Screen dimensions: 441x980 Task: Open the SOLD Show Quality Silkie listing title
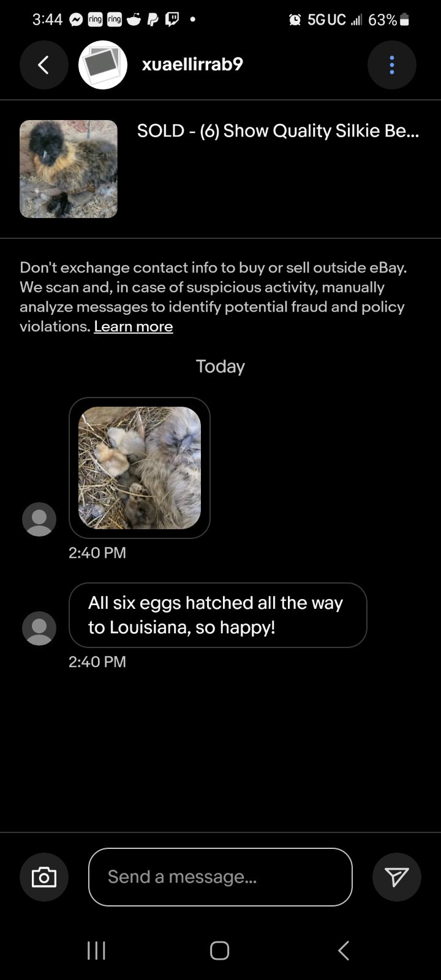tap(278, 130)
